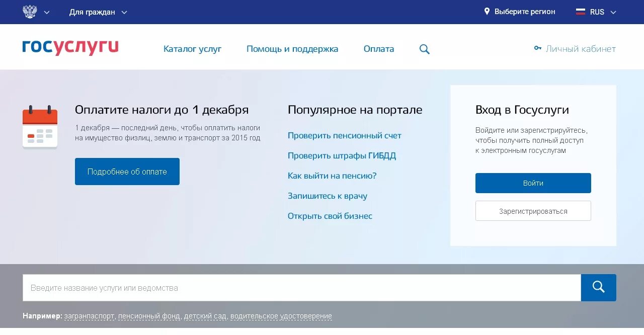Click the blue search button with magnifier
This screenshot has width=644, height=335.
point(599,288)
